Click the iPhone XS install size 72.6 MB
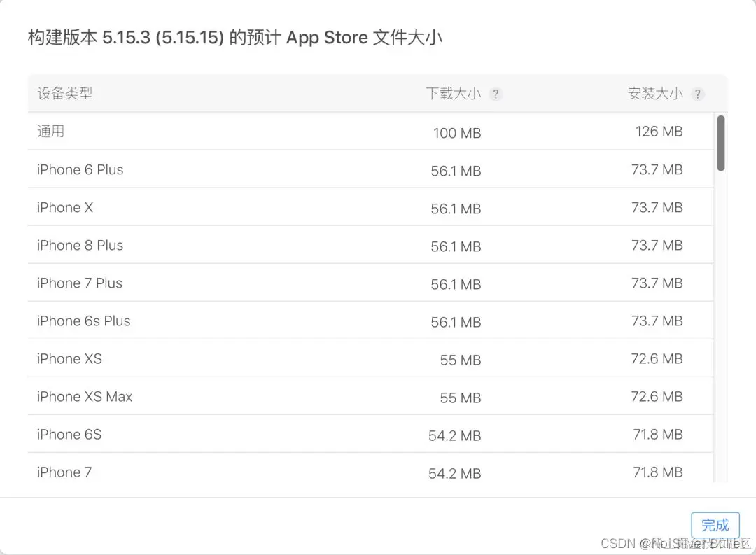Screen dimensions: 756x555 657,359
